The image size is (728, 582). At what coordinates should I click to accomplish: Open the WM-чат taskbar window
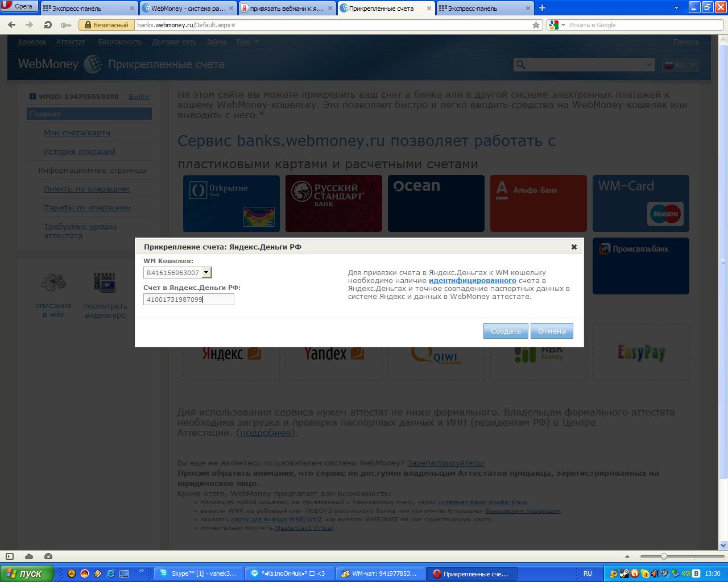381,573
